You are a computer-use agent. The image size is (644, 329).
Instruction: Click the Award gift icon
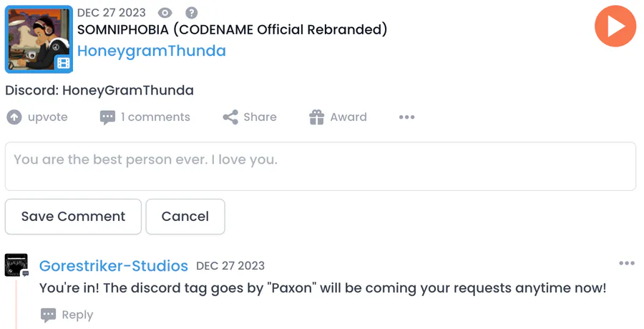click(x=317, y=117)
